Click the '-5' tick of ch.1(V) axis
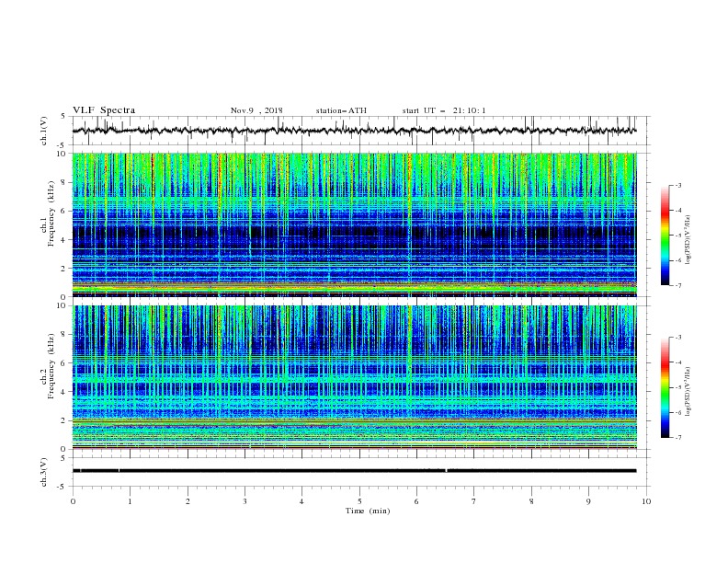The width and height of the screenshot is (728, 563). click(63, 145)
